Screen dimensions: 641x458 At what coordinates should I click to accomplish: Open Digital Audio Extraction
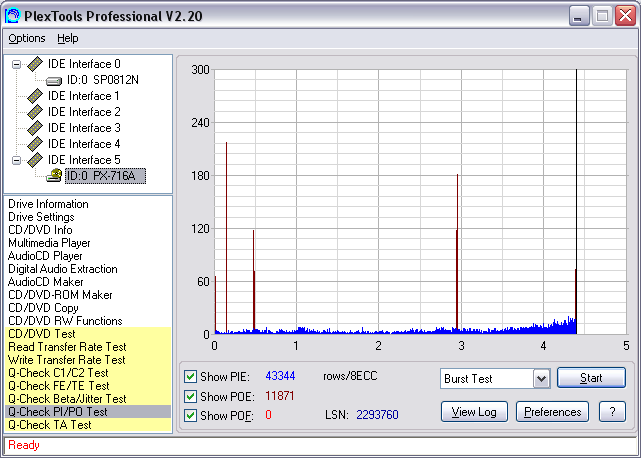[x=63, y=269]
